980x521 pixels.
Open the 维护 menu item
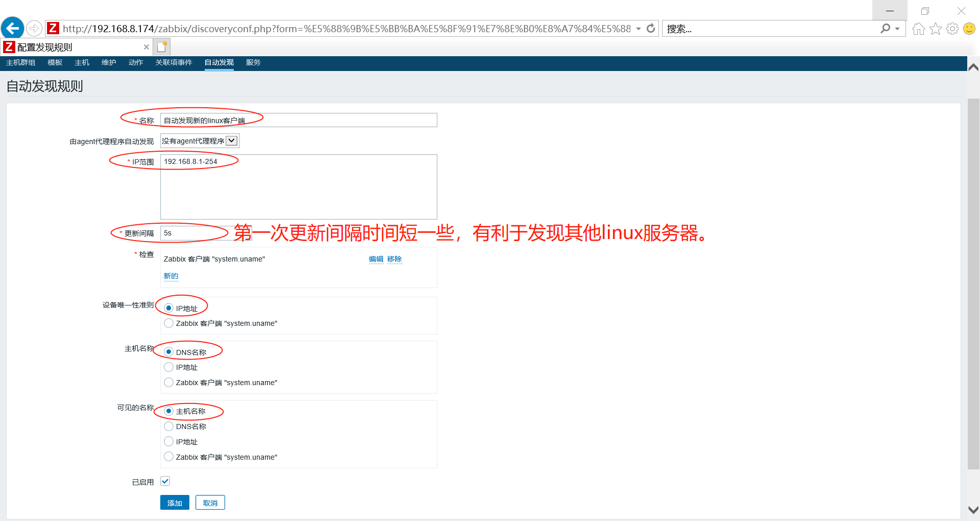(x=109, y=62)
